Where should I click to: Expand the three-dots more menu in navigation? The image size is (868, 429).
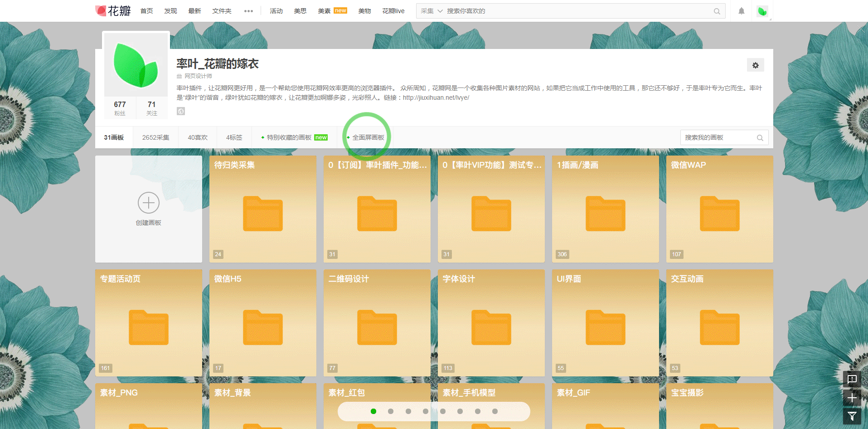(x=248, y=11)
